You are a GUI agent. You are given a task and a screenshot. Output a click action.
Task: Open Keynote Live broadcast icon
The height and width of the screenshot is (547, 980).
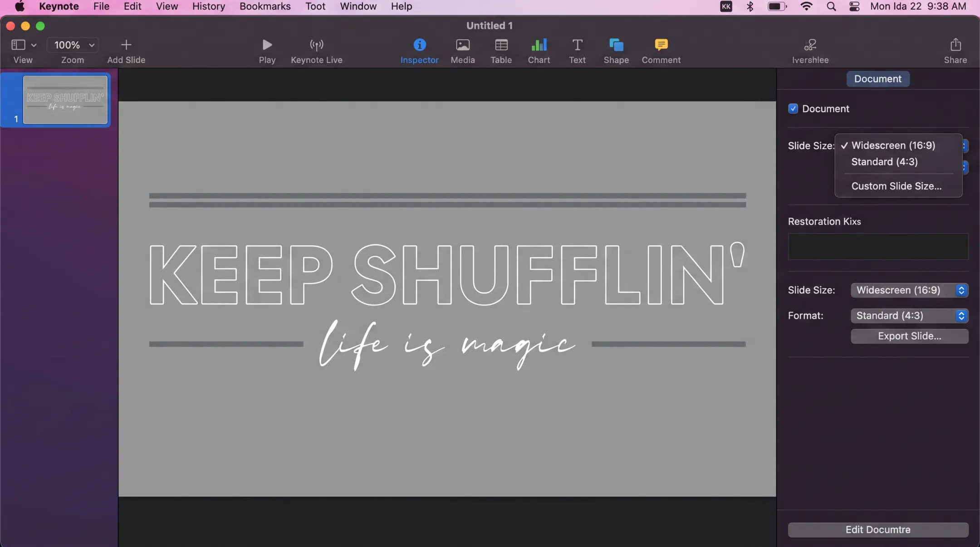coord(317,44)
